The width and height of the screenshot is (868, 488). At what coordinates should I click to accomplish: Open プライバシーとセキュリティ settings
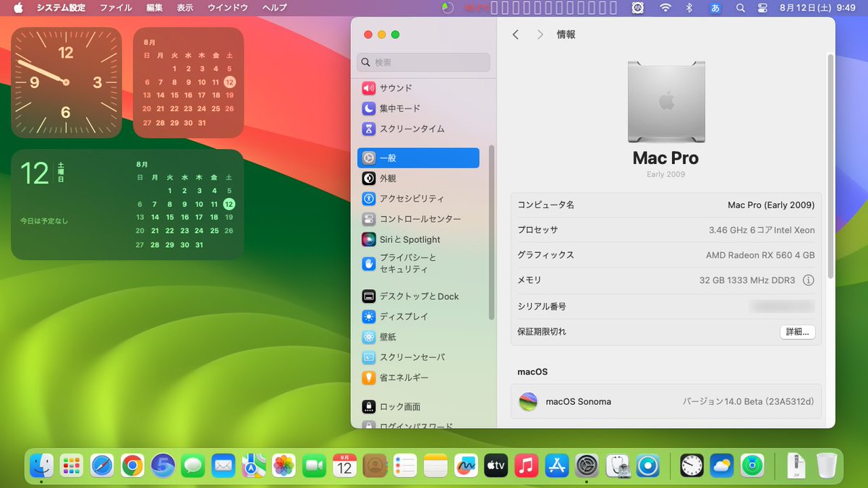418,263
